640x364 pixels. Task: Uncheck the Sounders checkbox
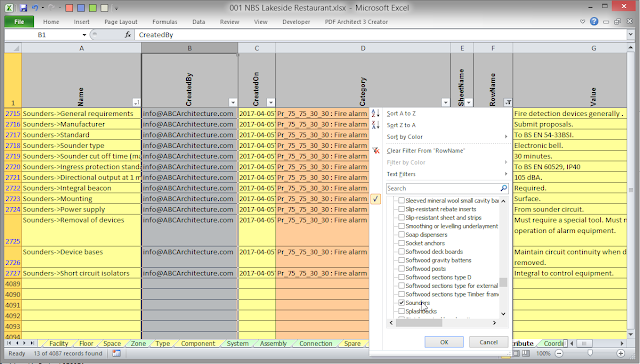(x=402, y=302)
